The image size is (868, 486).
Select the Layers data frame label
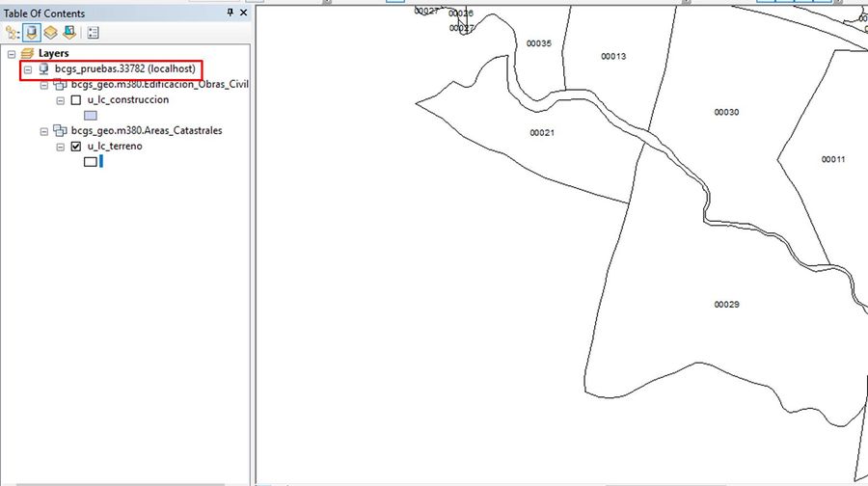coord(54,53)
